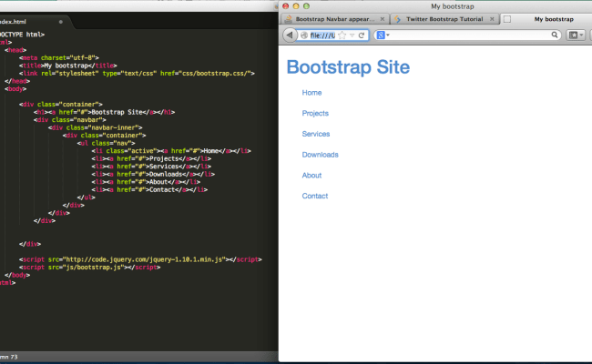
Task: Click the globe site identity icon
Action: (304, 35)
